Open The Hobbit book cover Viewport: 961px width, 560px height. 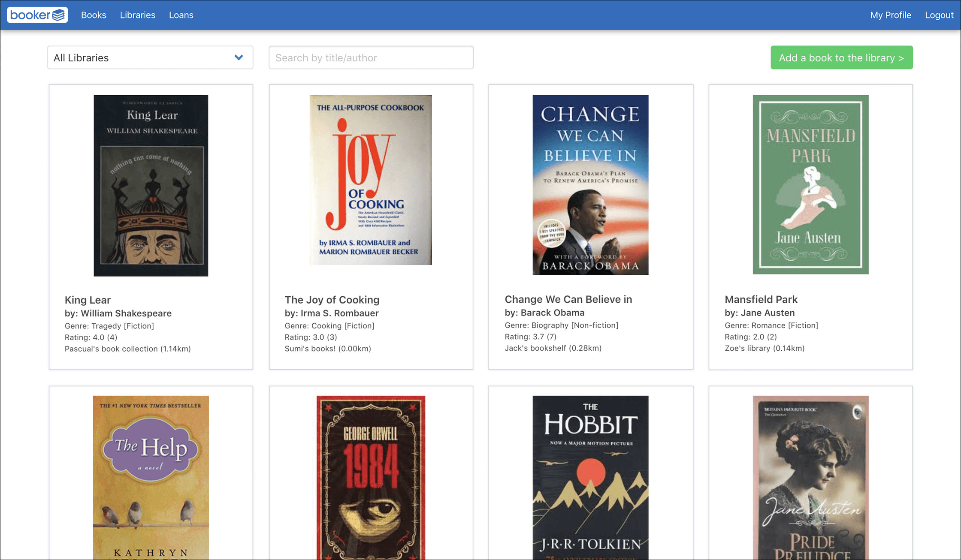click(591, 478)
